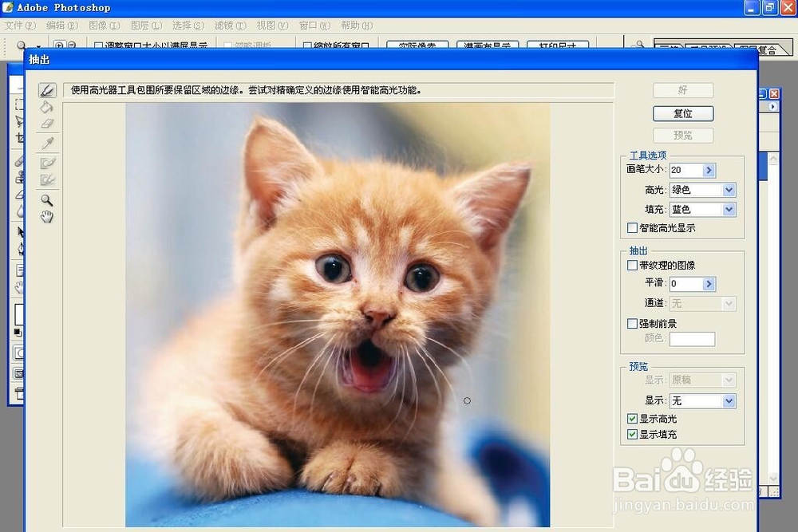Pick the Eyedropper tool
This screenshot has height=532, width=798.
click(46, 144)
